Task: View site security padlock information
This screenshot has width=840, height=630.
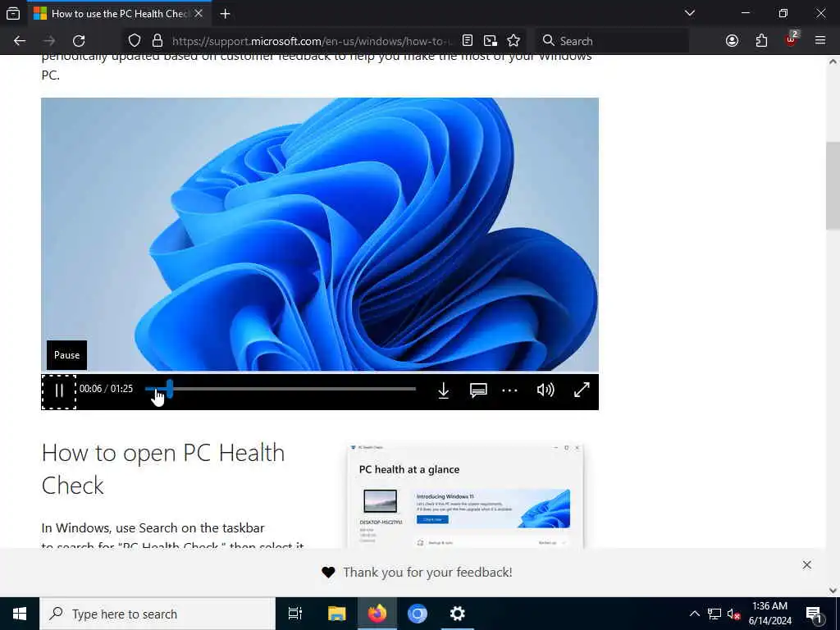Action: pyautogui.click(x=157, y=41)
